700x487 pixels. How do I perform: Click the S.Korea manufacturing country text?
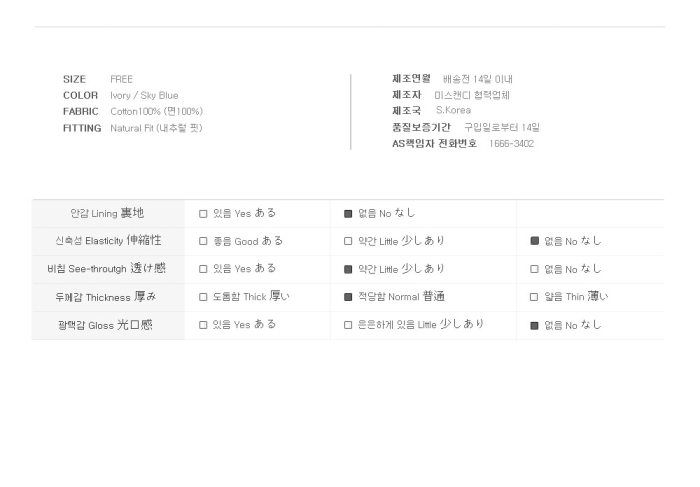453,111
